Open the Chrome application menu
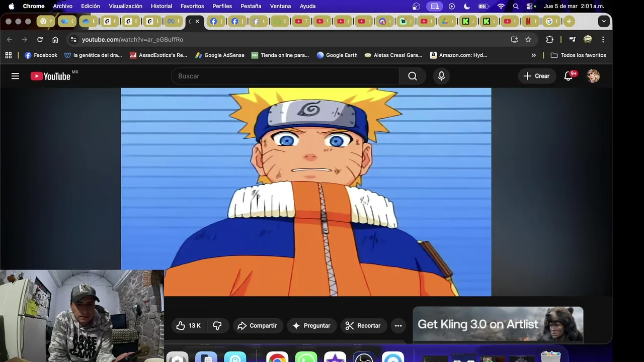This screenshot has height=362, width=644. [34, 6]
